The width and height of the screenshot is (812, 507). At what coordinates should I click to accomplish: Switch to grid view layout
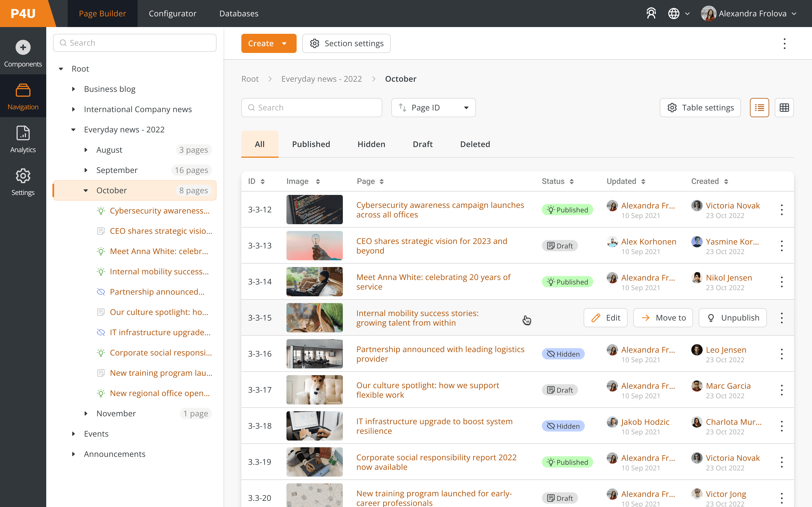784,108
